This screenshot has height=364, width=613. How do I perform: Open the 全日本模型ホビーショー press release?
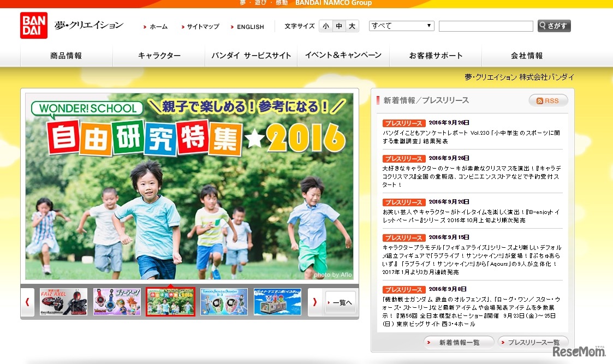(471, 312)
